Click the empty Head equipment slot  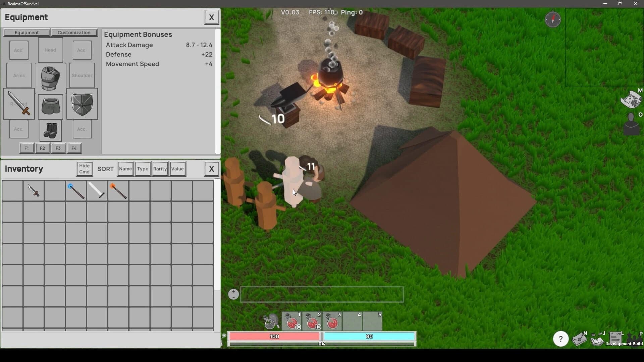(50, 50)
